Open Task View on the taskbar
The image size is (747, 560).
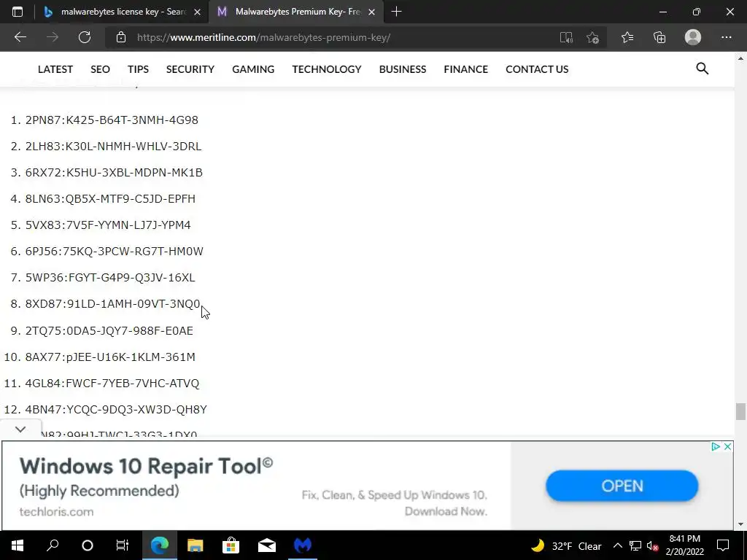tap(123, 545)
